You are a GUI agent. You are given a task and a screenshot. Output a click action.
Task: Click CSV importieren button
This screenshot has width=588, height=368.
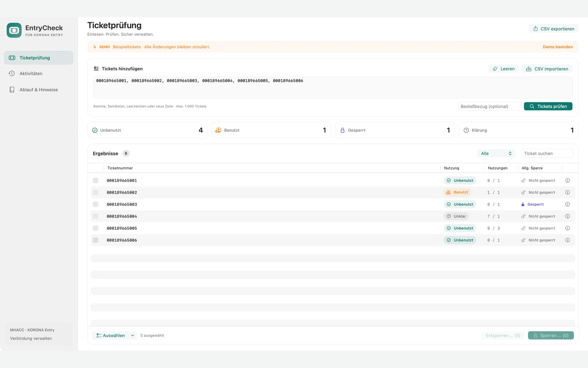[547, 69]
